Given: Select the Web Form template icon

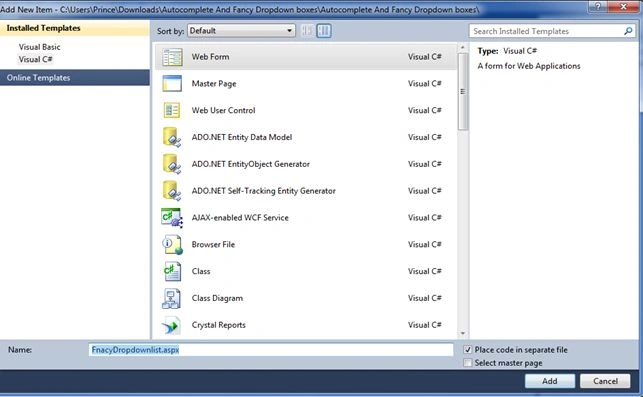Looking at the screenshot, I should (x=172, y=57).
